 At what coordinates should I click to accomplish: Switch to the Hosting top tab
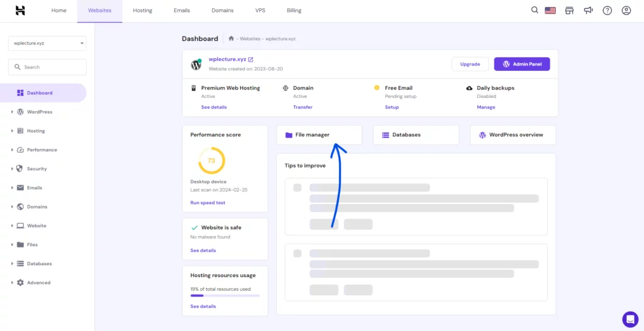(143, 11)
